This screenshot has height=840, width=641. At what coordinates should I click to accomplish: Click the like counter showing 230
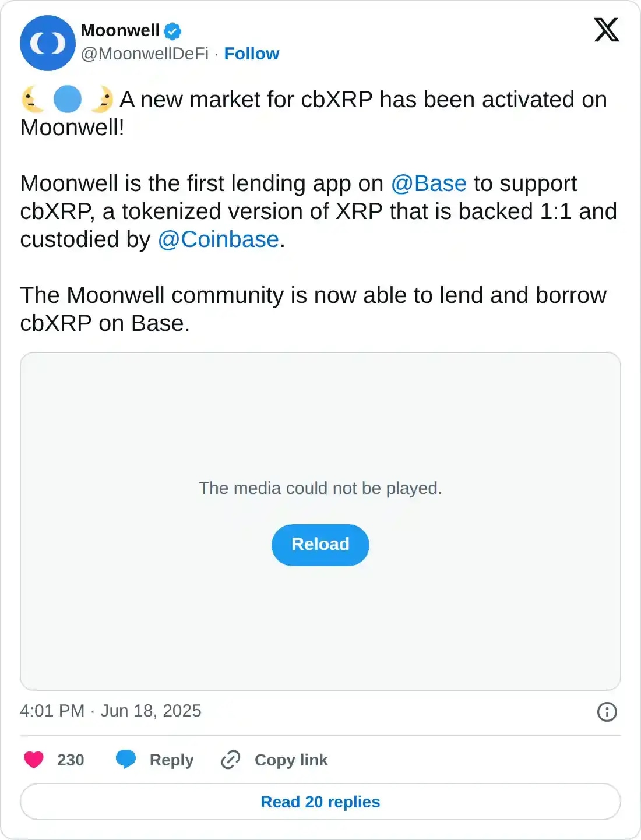coord(70,760)
